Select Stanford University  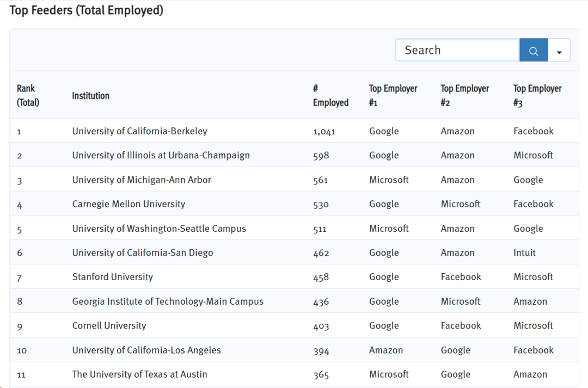click(x=113, y=277)
